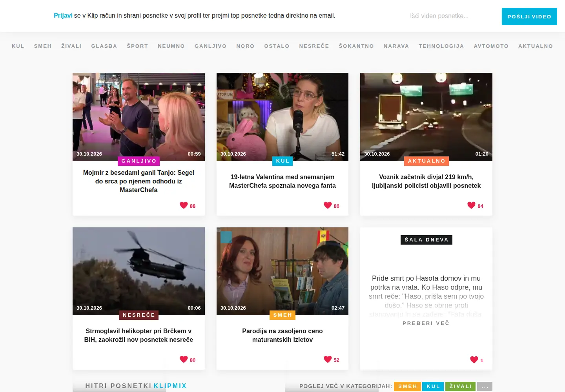
Task: Like the Šala dneva joke heart
Action: (x=474, y=359)
